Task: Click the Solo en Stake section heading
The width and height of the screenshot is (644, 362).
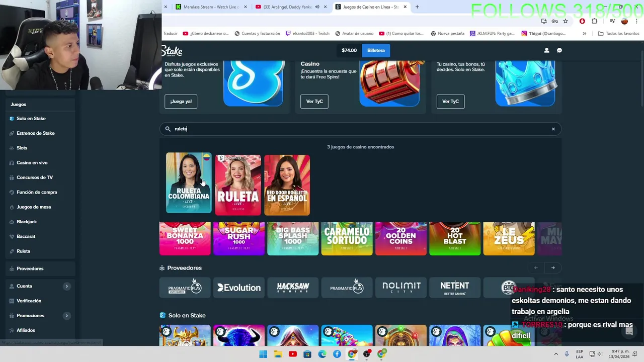Action: (187, 315)
